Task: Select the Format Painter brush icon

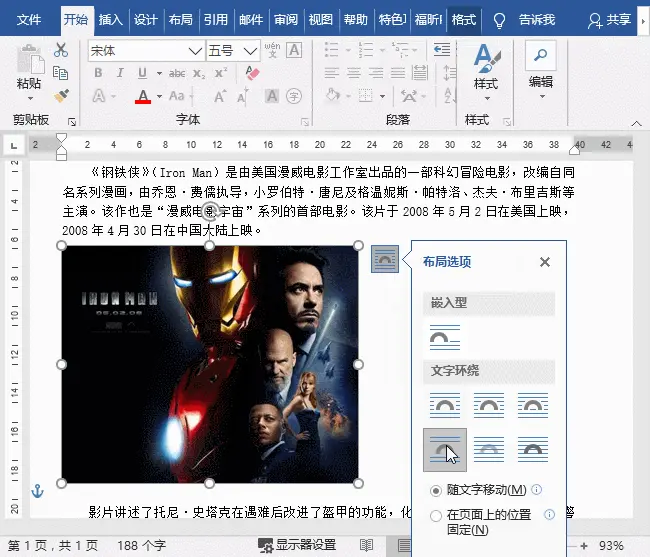Action: tap(61, 96)
